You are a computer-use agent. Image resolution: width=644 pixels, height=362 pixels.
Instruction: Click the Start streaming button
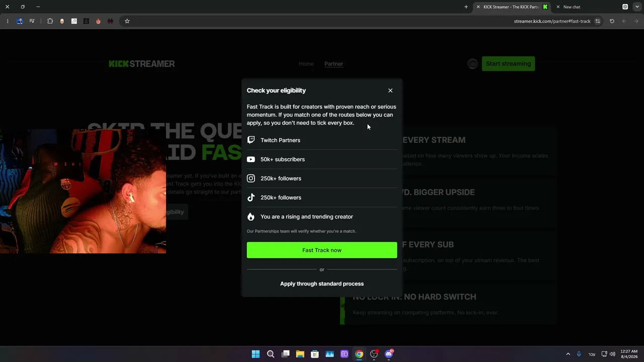[508, 64]
